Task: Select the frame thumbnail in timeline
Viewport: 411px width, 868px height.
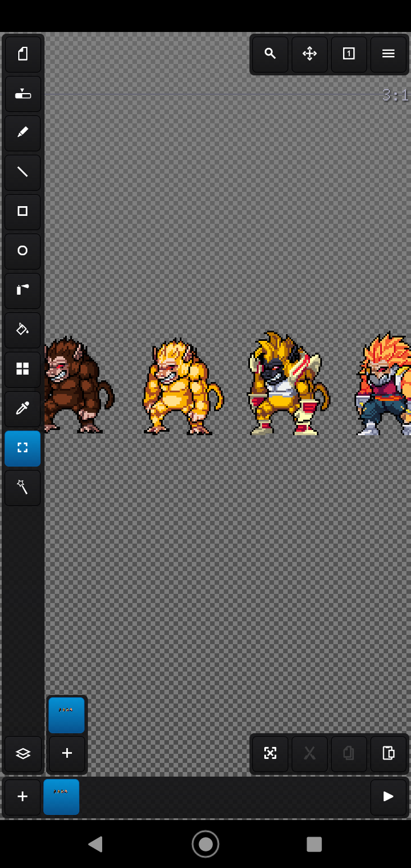Action: tap(62, 797)
